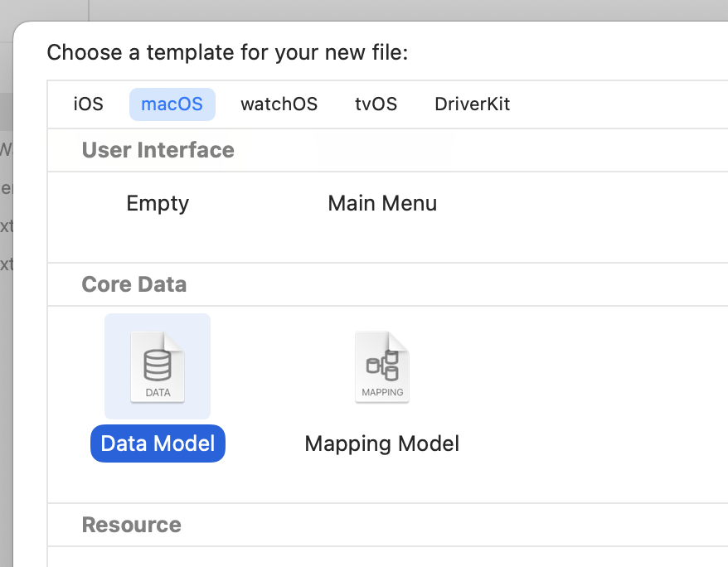Image resolution: width=728 pixels, height=567 pixels.
Task: Pick the Empty user interface template
Action: point(158,203)
